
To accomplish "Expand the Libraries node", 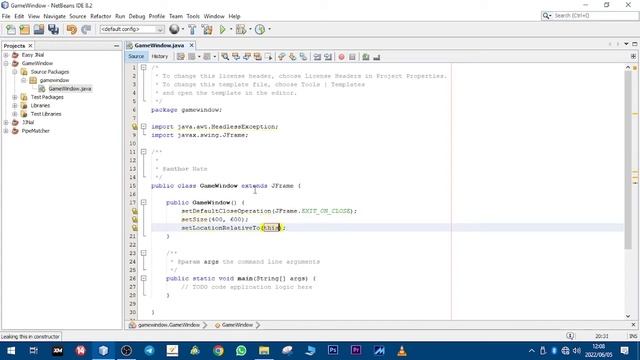I will click(15, 105).
